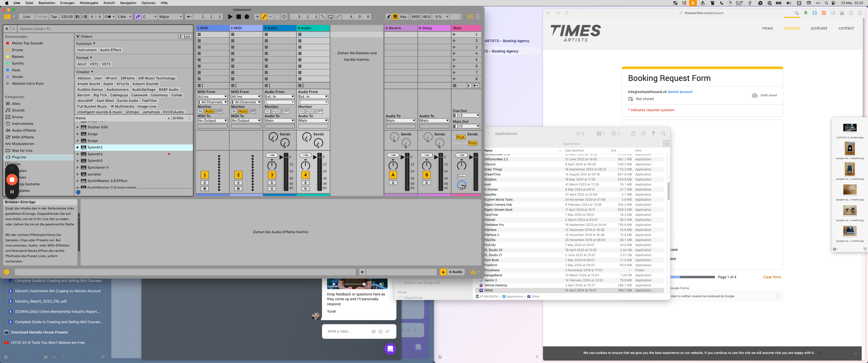868x363 pixels.
Task: Toggle Scale Mode button next to key C
Action: 138,17
